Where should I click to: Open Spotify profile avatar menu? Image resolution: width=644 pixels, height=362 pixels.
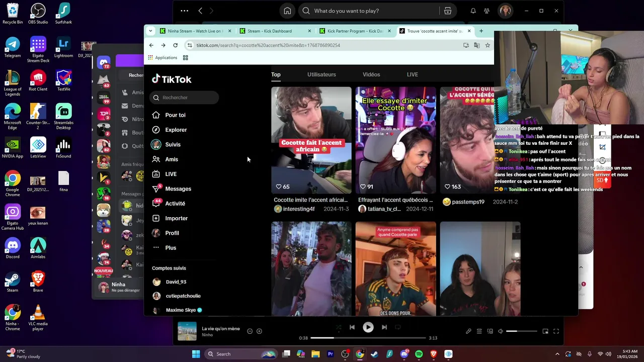point(505,11)
